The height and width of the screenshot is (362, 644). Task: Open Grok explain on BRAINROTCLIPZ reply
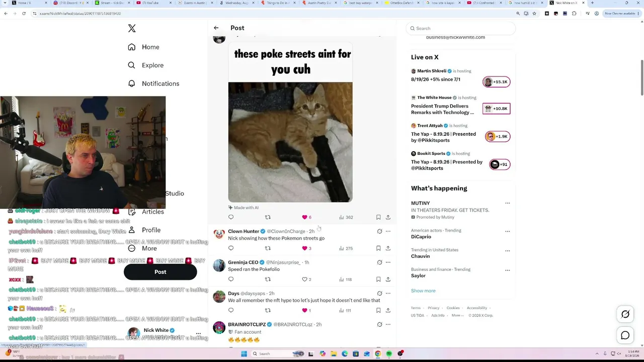379,325
